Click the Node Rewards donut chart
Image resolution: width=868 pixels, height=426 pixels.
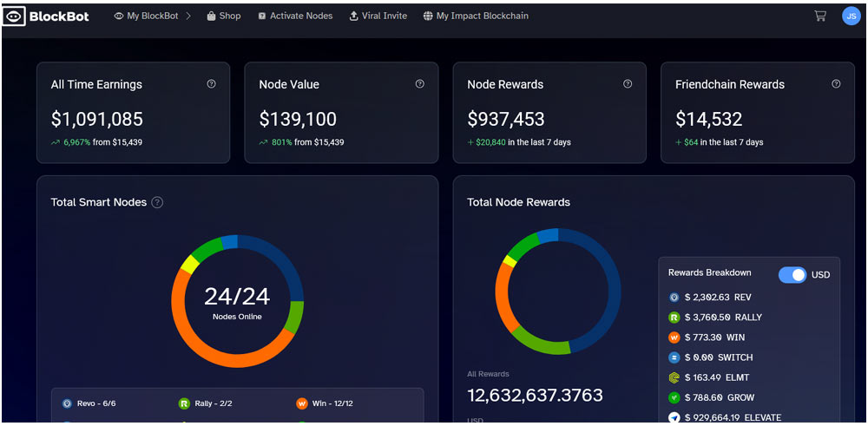[558, 291]
